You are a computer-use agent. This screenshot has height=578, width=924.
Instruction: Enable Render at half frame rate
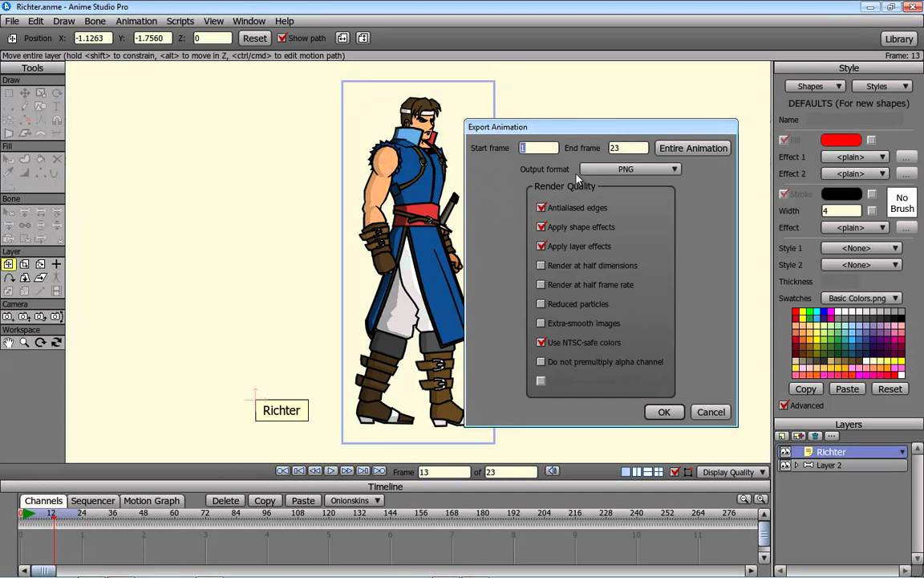click(541, 285)
